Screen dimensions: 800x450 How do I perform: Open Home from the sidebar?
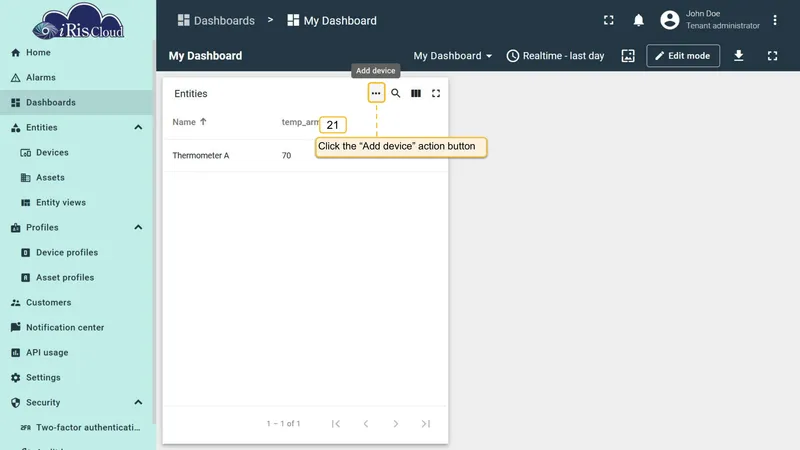(77, 53)
